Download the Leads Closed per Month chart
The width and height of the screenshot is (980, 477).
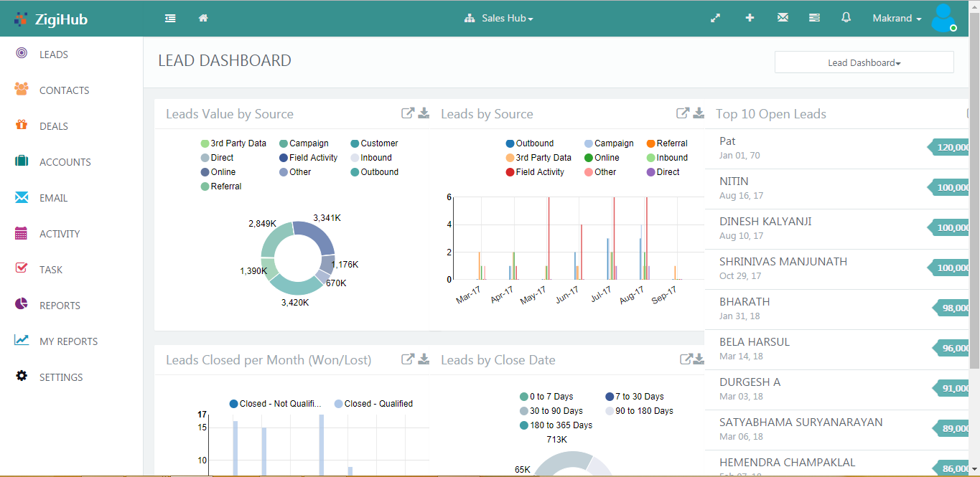pyautogui.click(x=424, y=359)
